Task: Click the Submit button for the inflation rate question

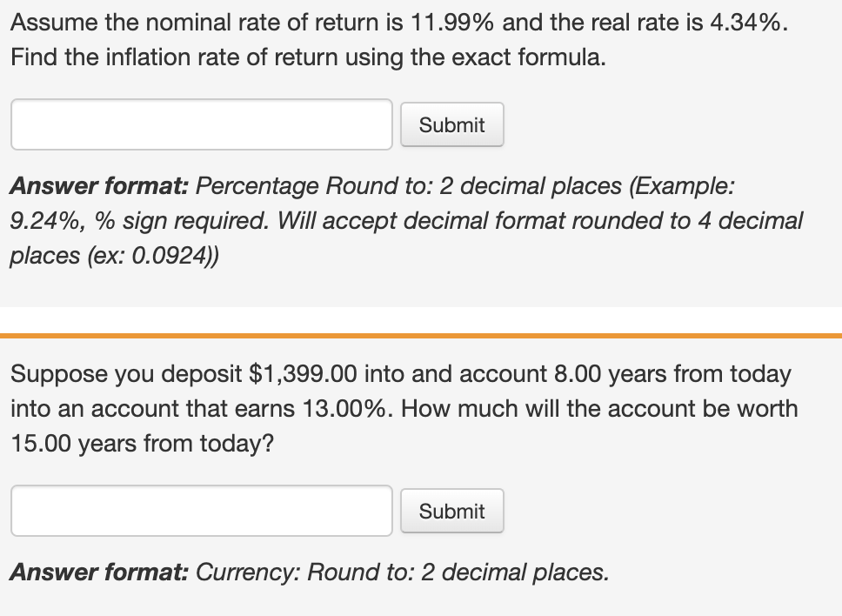Action: click(451, 124)
